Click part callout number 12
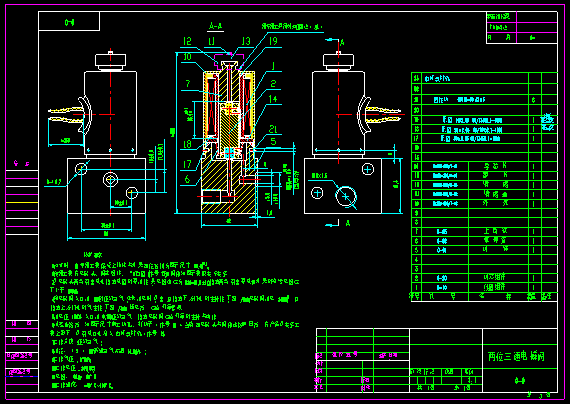Image resolution: width=570 pixels, height=404 pixels. pos(187,41)
